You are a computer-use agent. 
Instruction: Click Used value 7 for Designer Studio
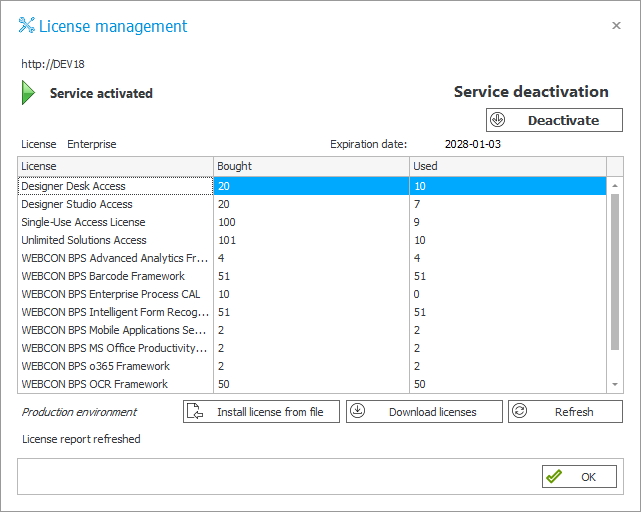(417, 204)
